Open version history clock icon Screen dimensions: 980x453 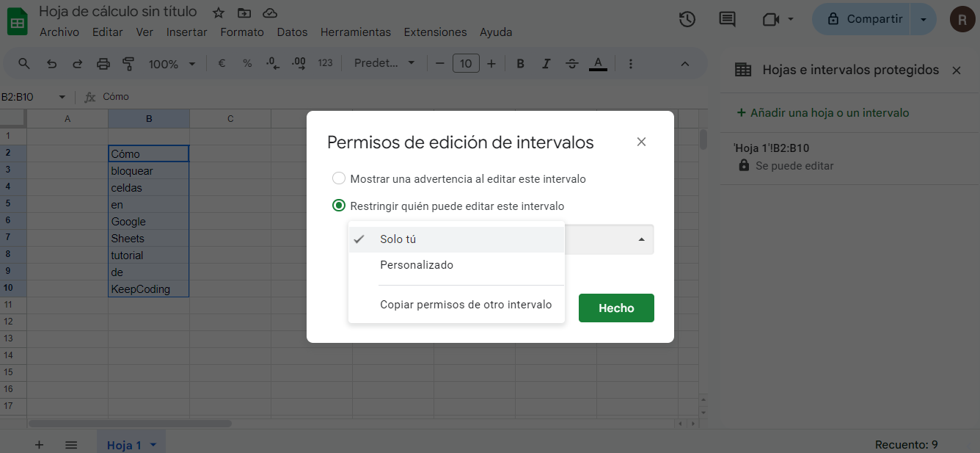click(687, 19)
